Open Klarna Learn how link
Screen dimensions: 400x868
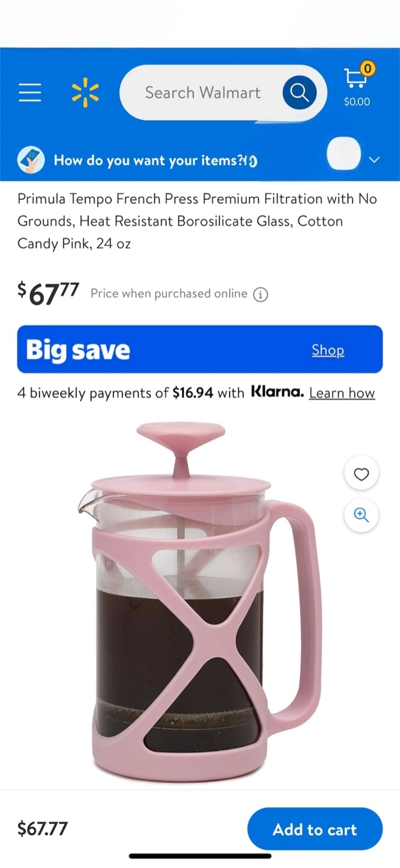tap(342, 393)
